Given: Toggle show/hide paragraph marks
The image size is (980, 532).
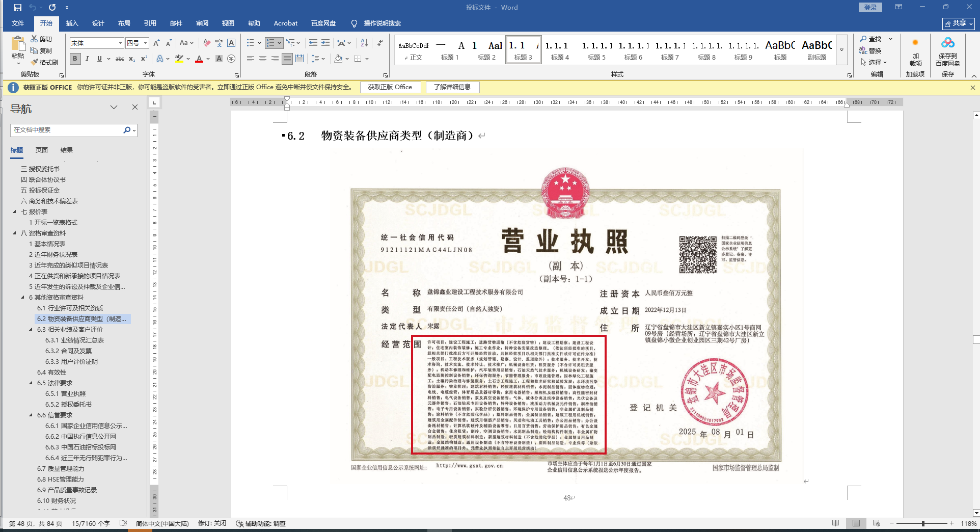Looking at the screenshot, I should click(380, 43).
